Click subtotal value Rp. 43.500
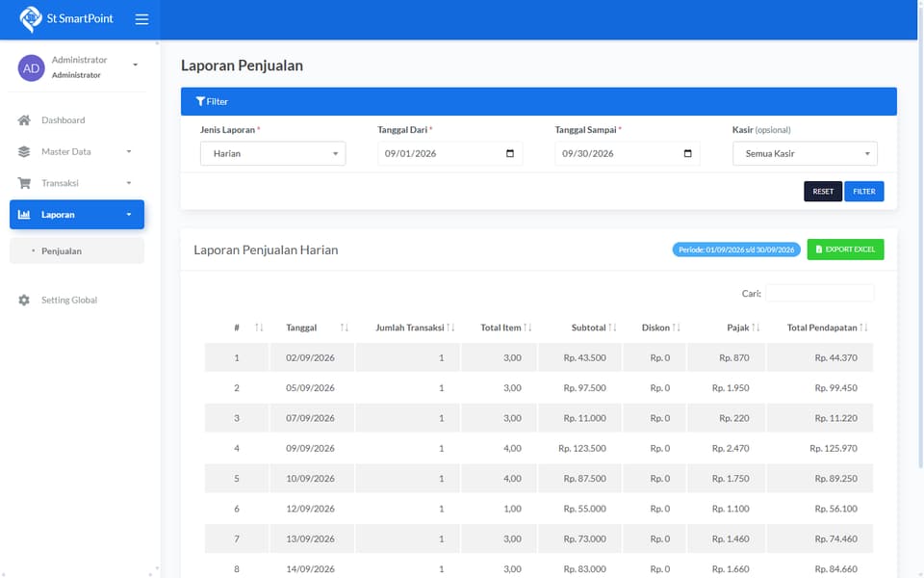Screen dimensions: 924x578 (584, 357)
